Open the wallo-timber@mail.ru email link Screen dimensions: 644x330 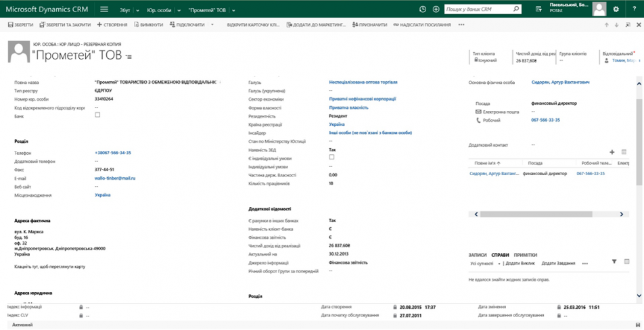[115, 179]
